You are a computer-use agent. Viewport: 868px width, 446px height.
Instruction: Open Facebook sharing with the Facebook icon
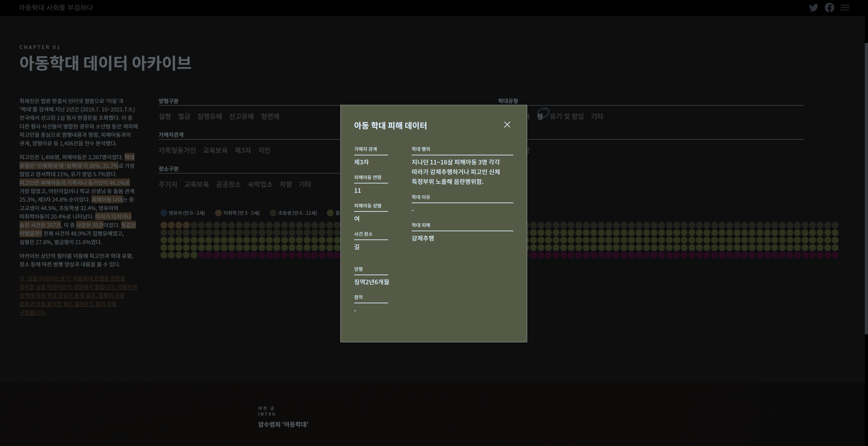[830, 7]
